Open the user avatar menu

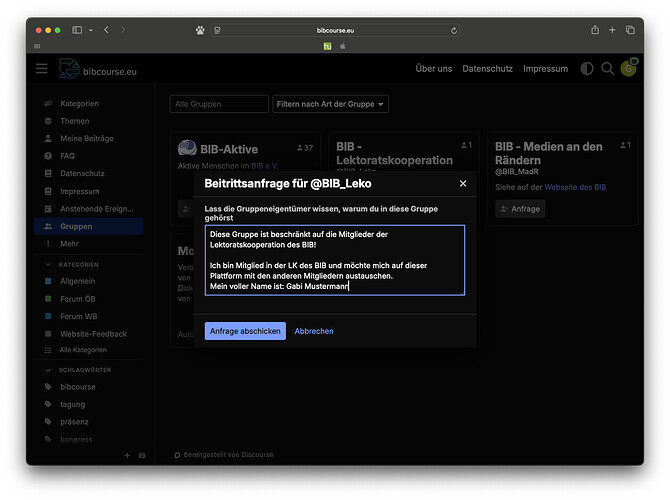click(628, 68)
